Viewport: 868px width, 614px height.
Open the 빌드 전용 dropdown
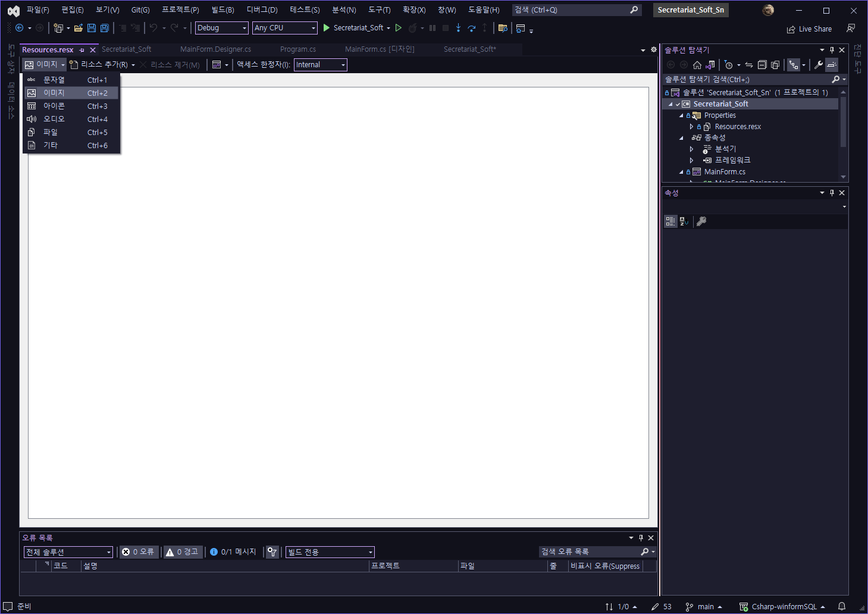[330, 552]
